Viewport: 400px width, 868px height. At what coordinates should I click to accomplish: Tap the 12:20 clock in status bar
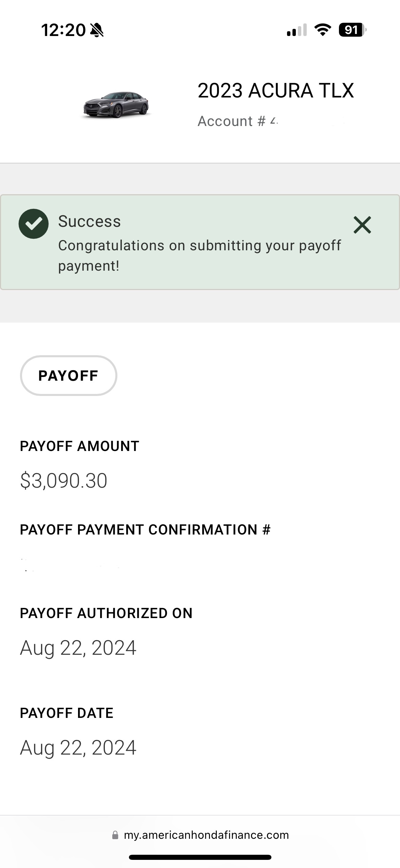point(63,30)
